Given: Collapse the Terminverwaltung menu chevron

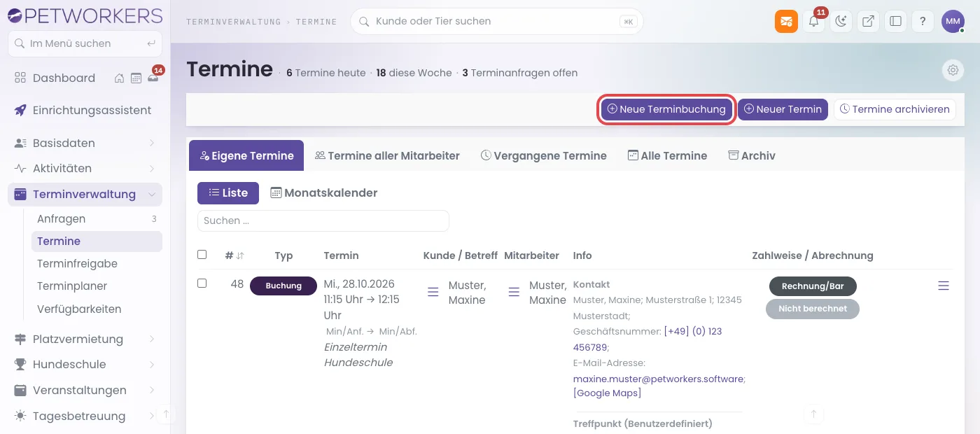Looking at the screenshot, I should point(152,194).
